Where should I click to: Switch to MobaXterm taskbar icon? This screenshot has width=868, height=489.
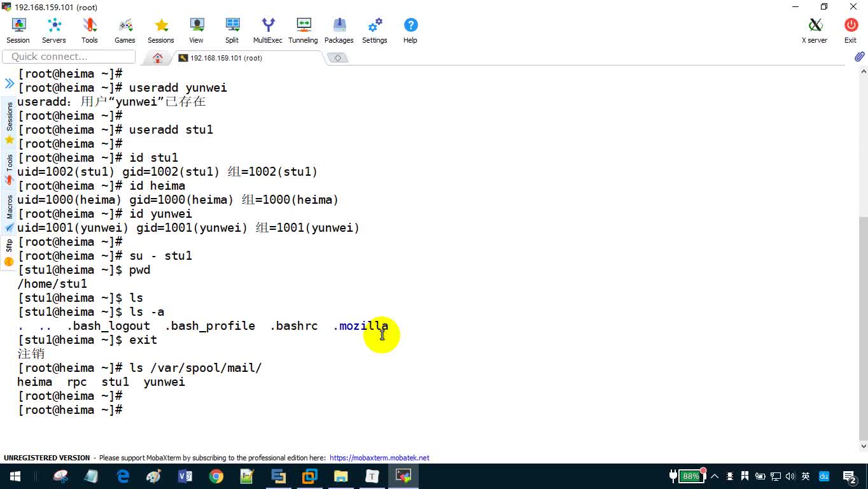click(x=403, y=476)
